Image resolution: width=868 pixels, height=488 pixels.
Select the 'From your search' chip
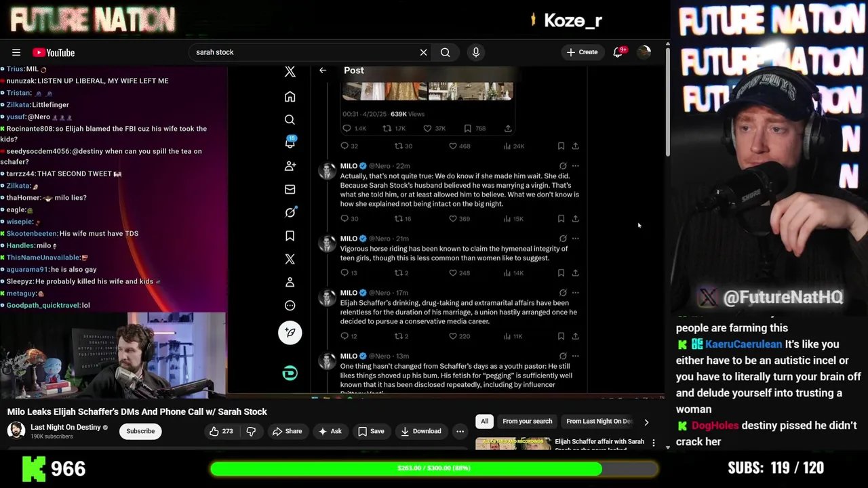(527, 422)
